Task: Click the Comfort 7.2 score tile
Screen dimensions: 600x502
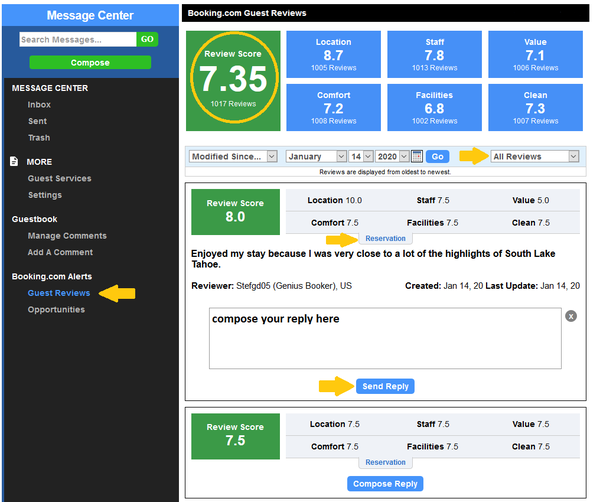Action: (x=333, y=108)
